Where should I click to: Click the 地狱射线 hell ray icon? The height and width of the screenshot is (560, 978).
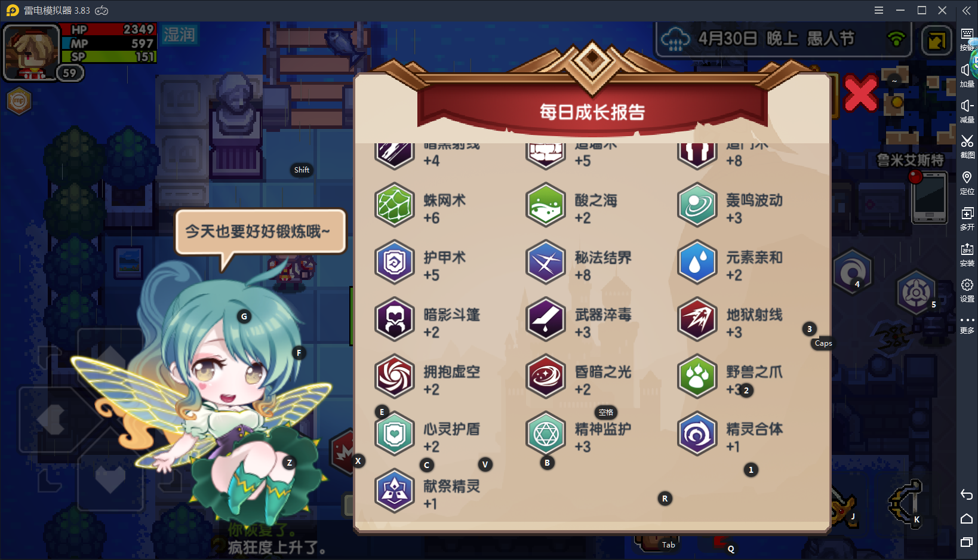(x=697, y=320)
